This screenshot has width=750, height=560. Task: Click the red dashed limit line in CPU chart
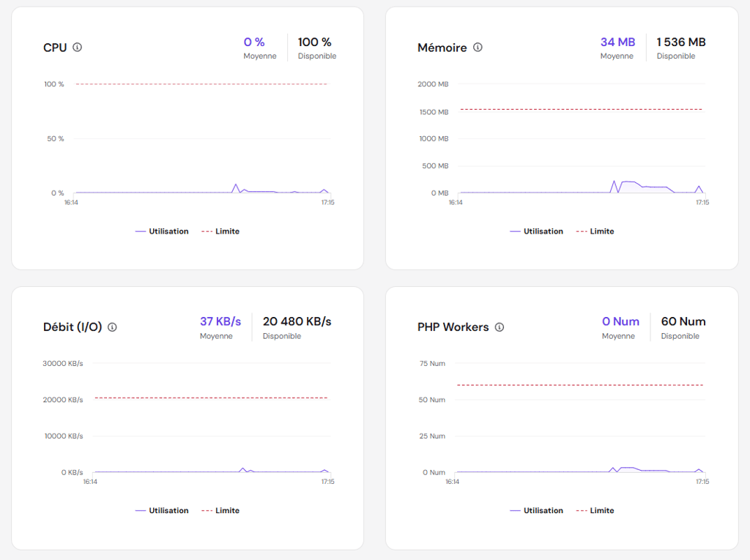[201, 84]
